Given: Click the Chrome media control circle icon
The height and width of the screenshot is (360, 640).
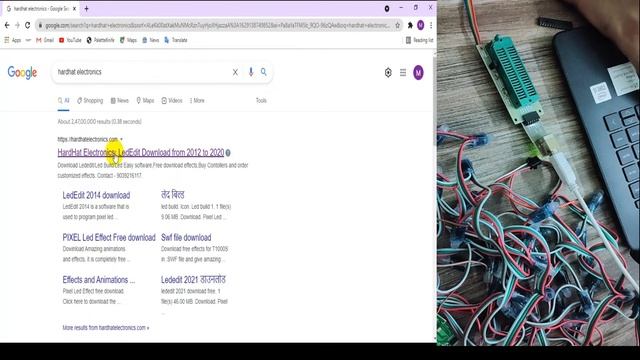Looking at the screenshot, I should pos(387,9).
